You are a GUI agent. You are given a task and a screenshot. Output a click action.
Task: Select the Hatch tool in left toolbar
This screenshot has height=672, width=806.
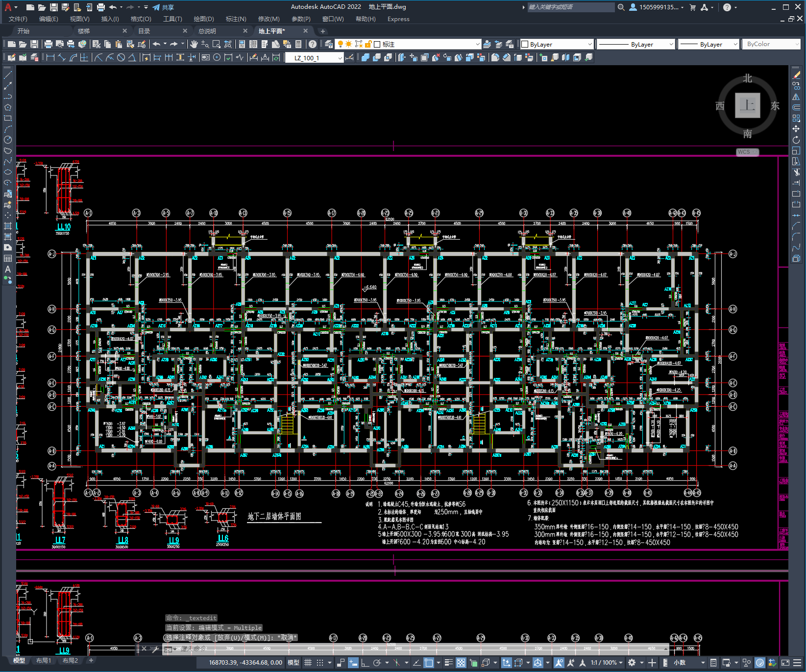point(8,226)
